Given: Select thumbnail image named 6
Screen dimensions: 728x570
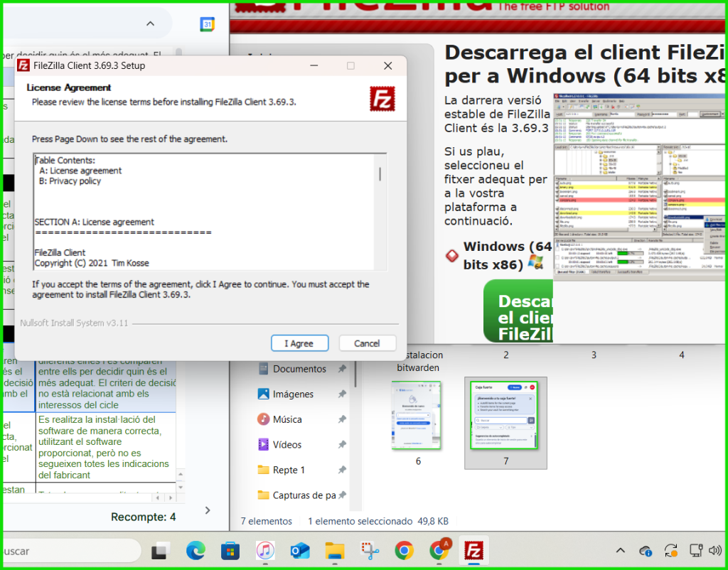Looking at the screenshot, I should [x=417, y=416].
